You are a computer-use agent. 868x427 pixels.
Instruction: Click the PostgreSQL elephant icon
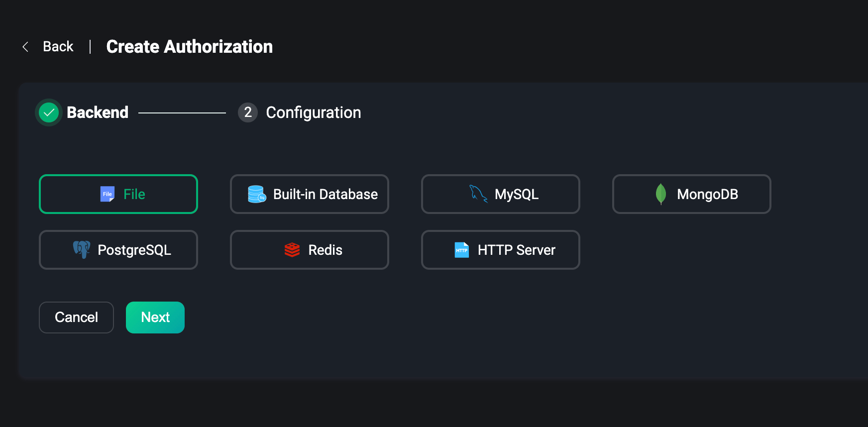(82, 249)
